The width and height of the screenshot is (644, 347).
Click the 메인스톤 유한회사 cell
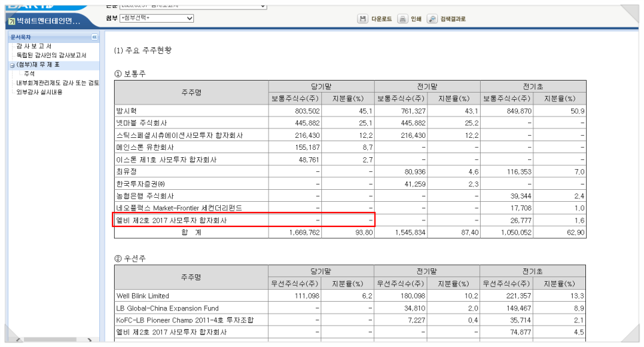click(191, 147)
